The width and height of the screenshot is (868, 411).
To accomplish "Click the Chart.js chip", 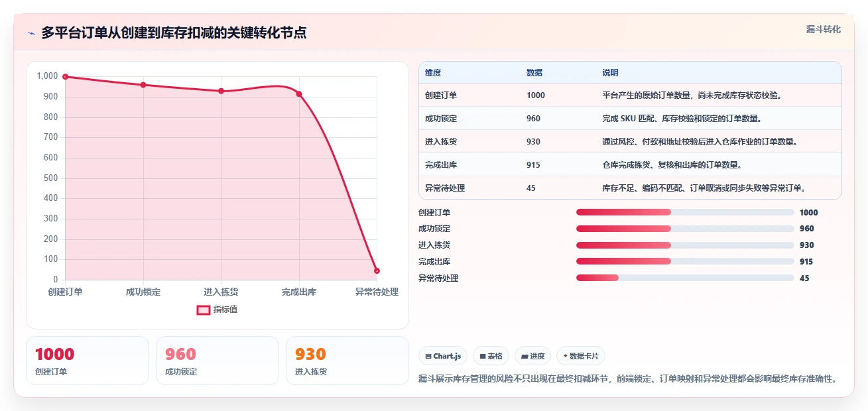I will (x=443, y=356).
